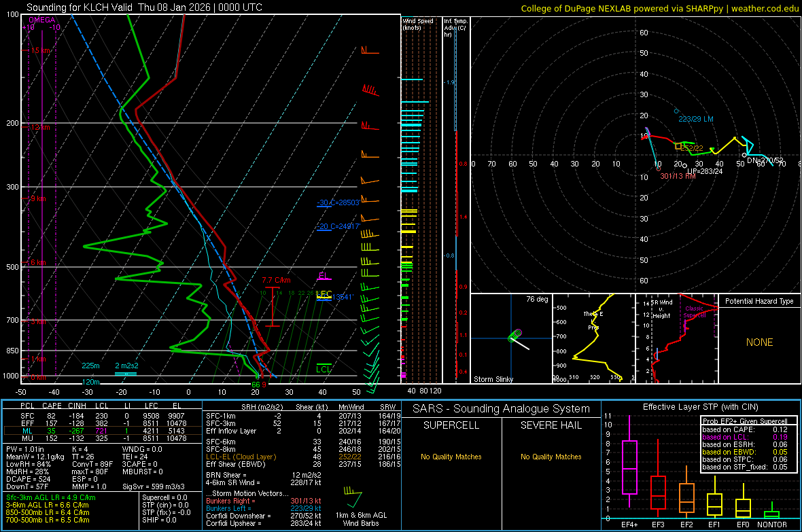
Task: Click the 225m inflow label
Action: (x=90, y=366)
